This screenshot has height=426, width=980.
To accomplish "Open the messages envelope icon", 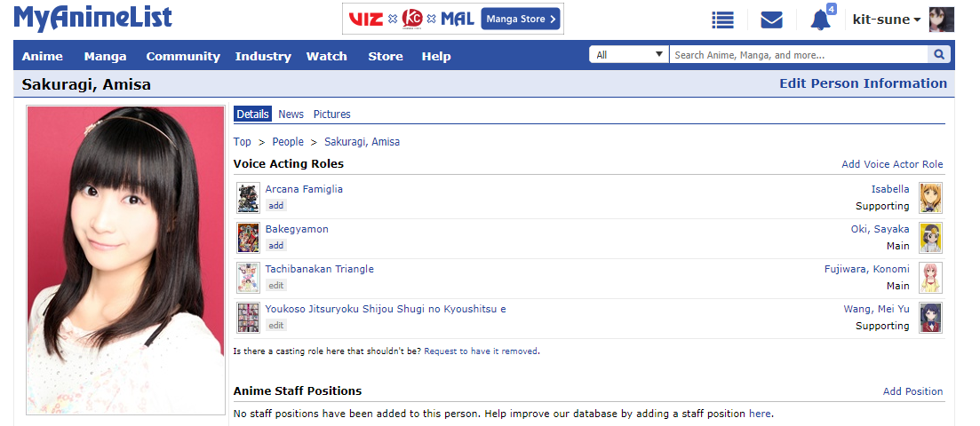I will pos(771,20).
